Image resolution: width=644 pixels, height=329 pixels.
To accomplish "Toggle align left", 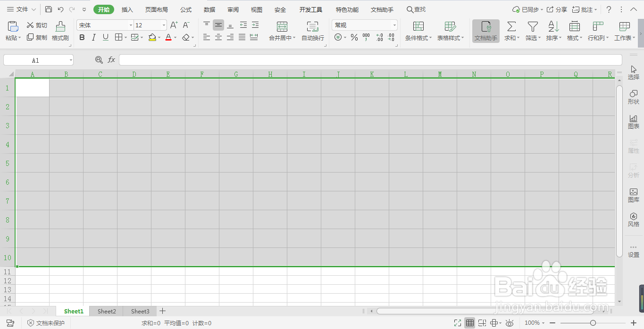I will [x=206, y=37].
